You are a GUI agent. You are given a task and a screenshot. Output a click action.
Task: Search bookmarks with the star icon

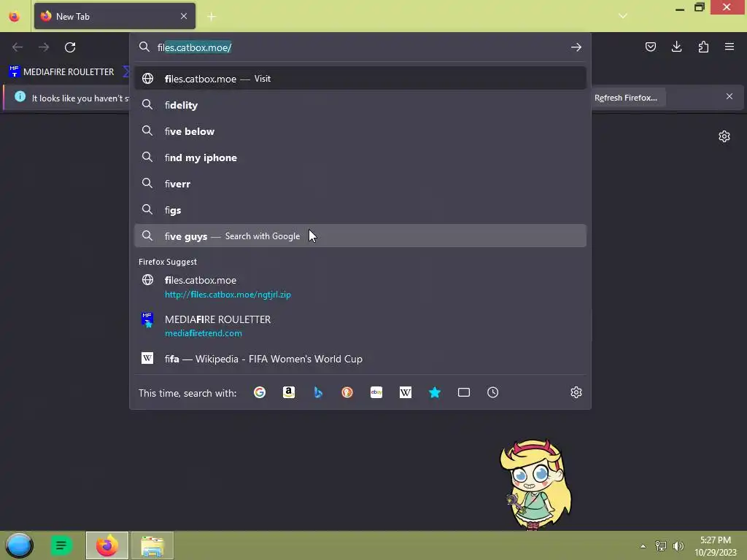[435, 392]
